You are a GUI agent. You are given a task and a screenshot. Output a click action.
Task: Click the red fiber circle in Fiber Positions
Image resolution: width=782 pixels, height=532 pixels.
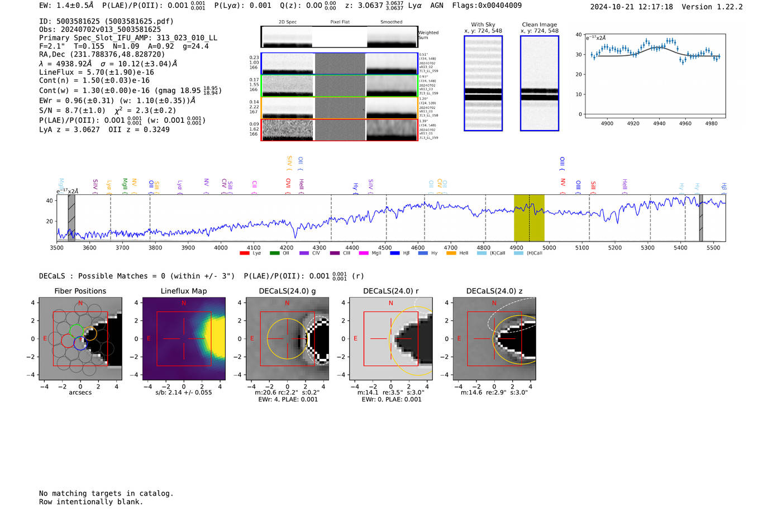(x=68, y=341)
